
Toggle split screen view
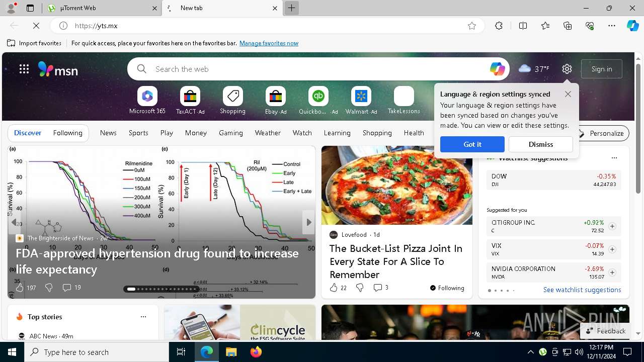[x=523, y=26]
